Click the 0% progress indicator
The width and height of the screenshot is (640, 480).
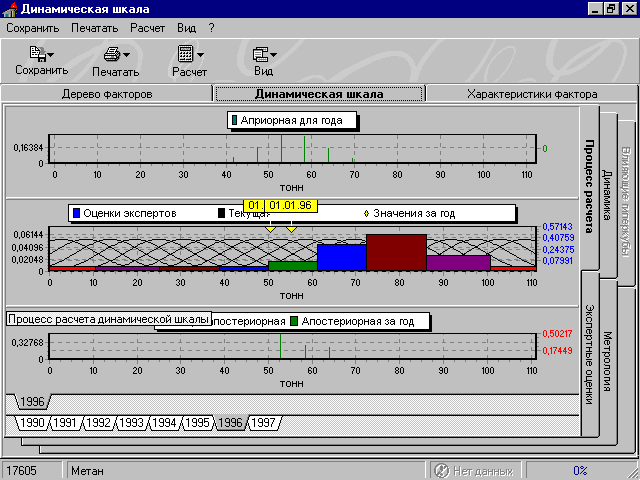(x=580, y=471)
